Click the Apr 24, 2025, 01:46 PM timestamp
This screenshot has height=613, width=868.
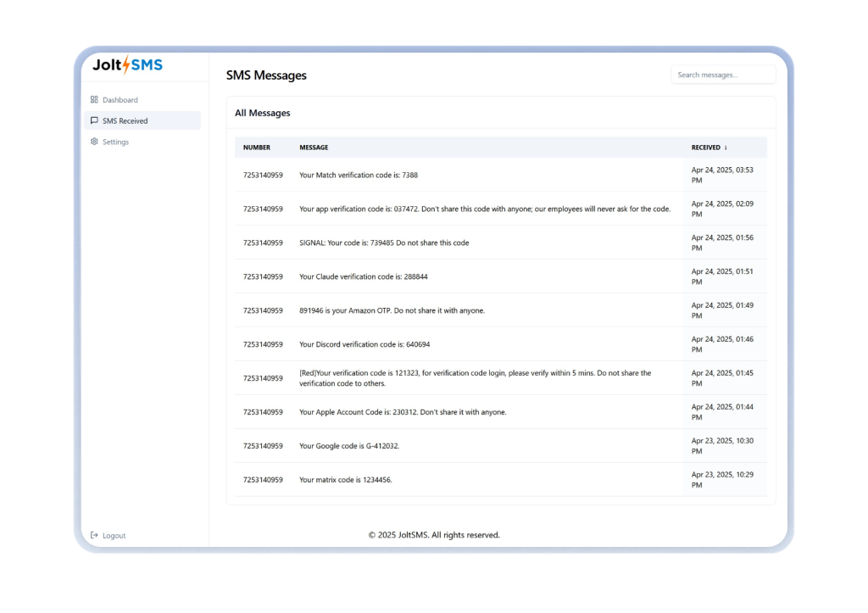pyautogui.click(x=722, y=344)
